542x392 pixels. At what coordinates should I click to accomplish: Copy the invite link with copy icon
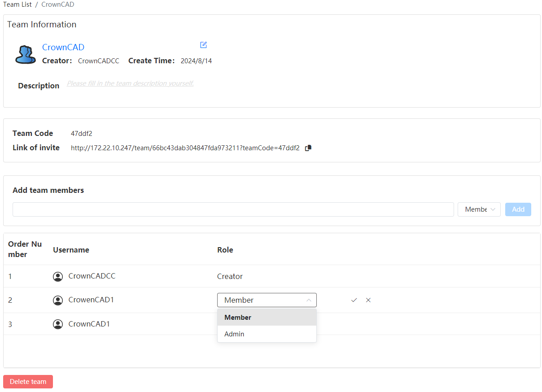(x=308, y=148)
